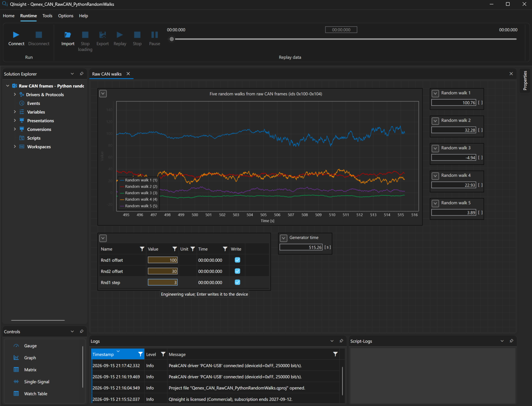Toggle Write checkbox for Rnd1 step
Screen dimensions: 532x406
[x=237, y=282]
